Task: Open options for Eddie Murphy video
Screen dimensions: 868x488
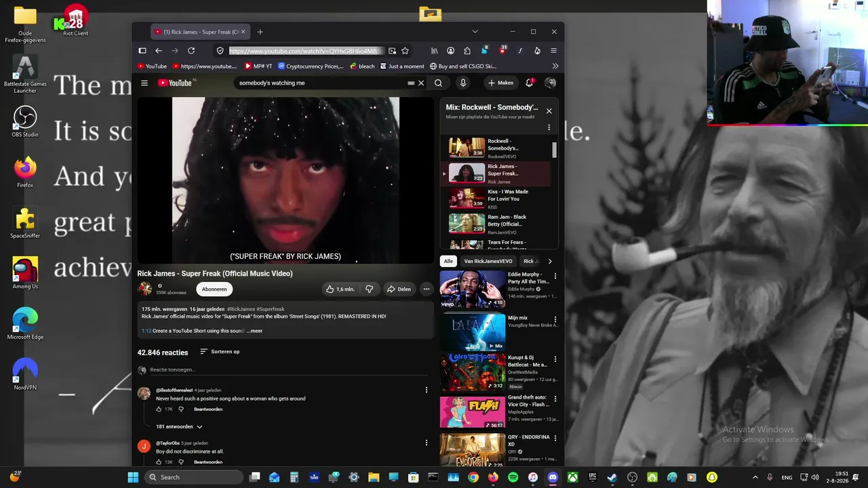Action: click(x=555, y=277)
